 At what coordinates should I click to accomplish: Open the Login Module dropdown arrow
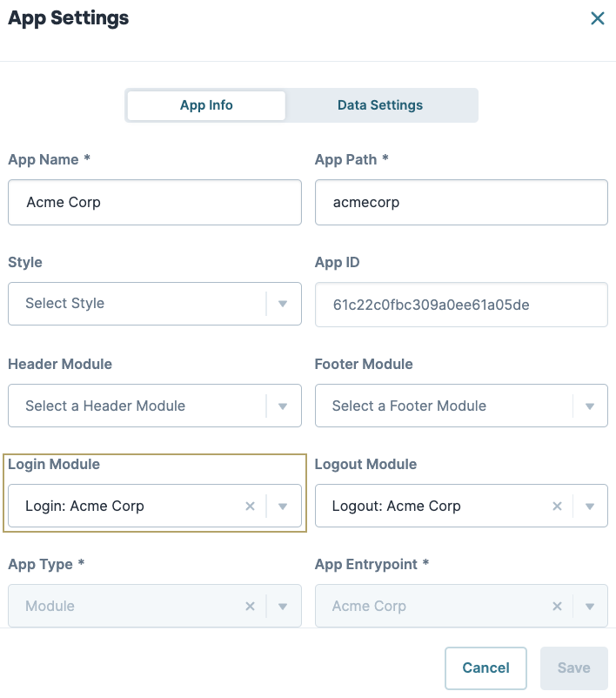pos(283,507)
